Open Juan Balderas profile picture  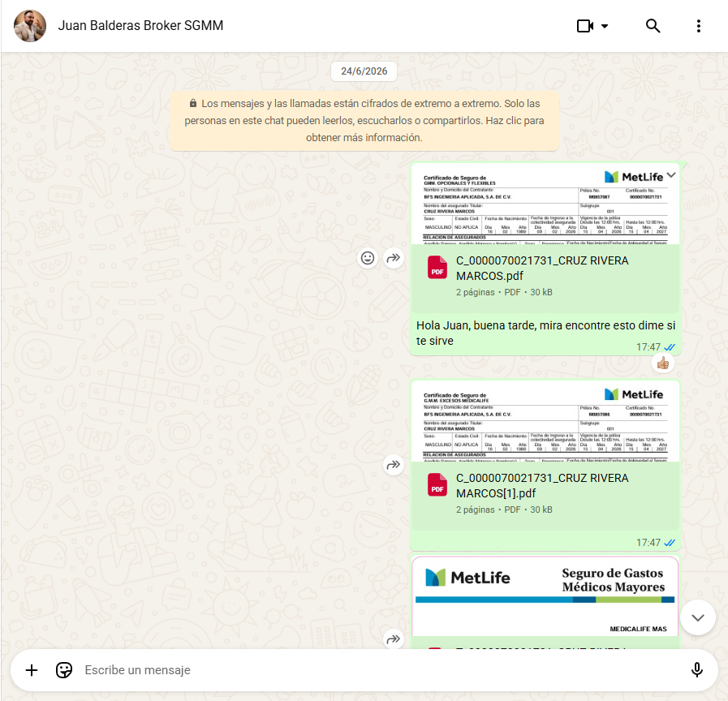pos(30,26)
